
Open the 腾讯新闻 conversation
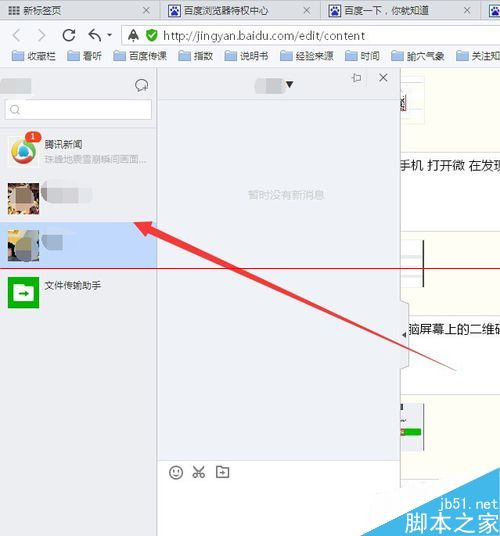(78, 152)
